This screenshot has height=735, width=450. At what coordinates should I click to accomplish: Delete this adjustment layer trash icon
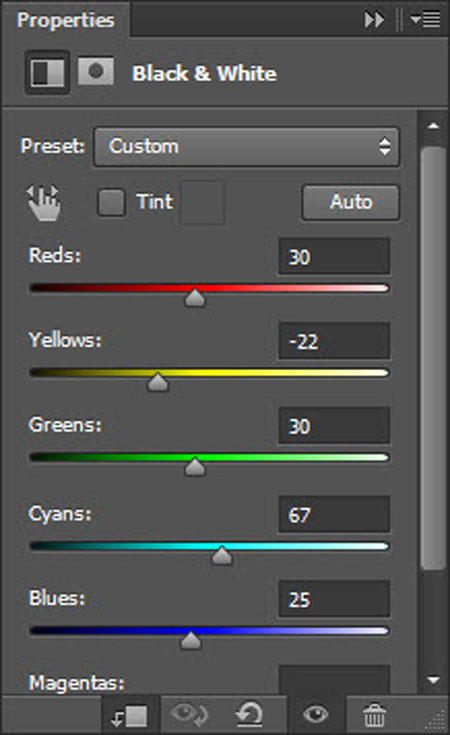click(x=374, y=715)
